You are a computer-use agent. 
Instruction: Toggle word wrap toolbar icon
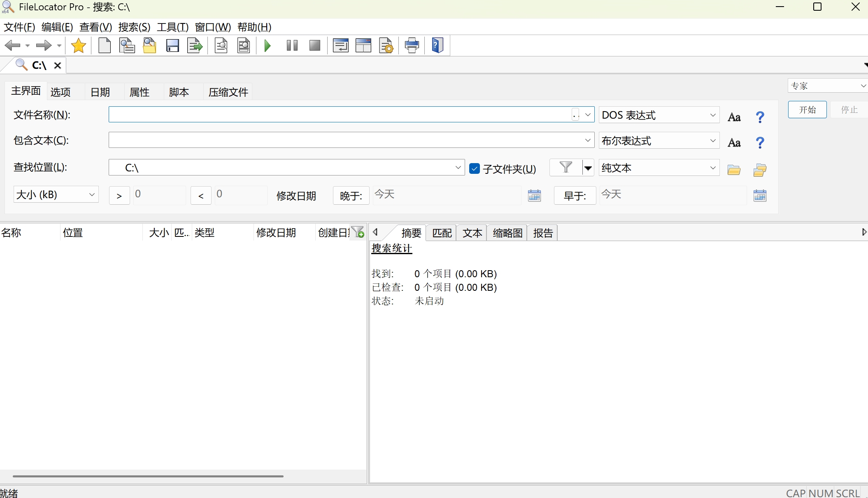(x=341, y=45)
